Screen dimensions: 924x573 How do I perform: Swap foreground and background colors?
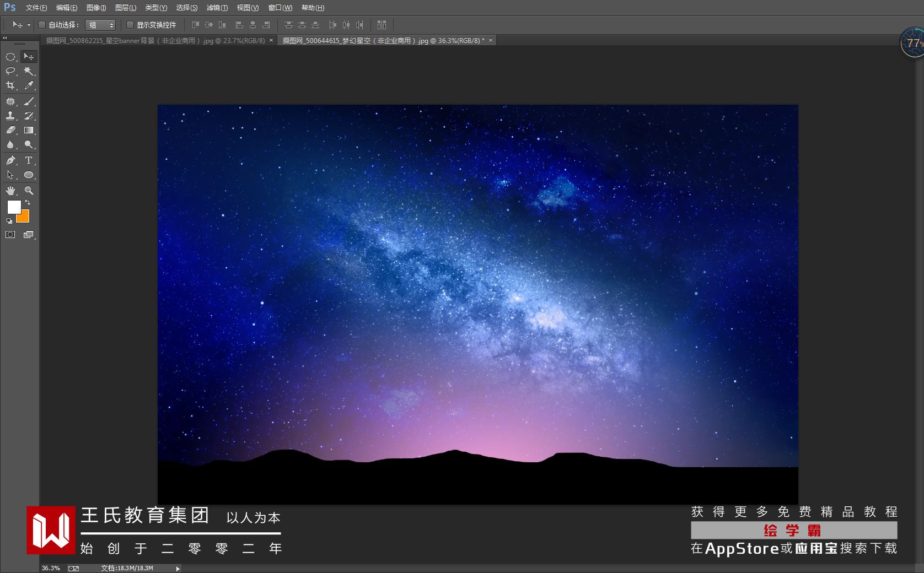[x=28, y=203]
